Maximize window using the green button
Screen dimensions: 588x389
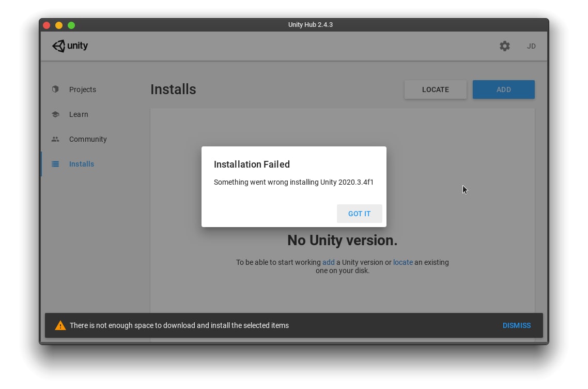coord(71,25)
